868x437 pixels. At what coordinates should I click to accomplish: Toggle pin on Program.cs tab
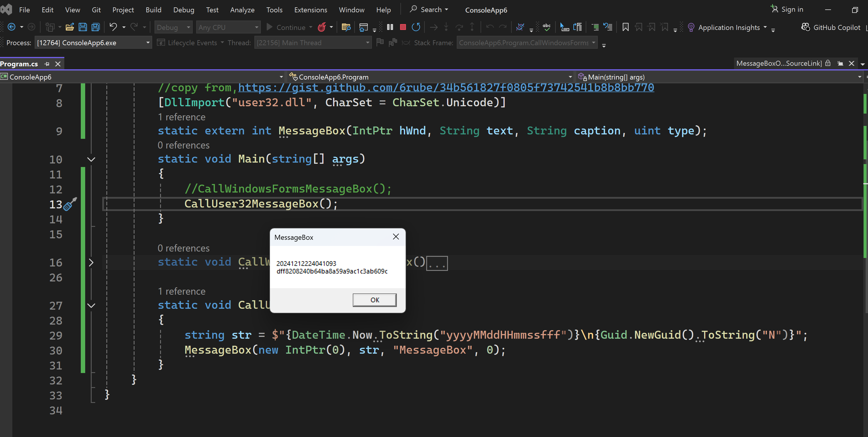(47, 64)
